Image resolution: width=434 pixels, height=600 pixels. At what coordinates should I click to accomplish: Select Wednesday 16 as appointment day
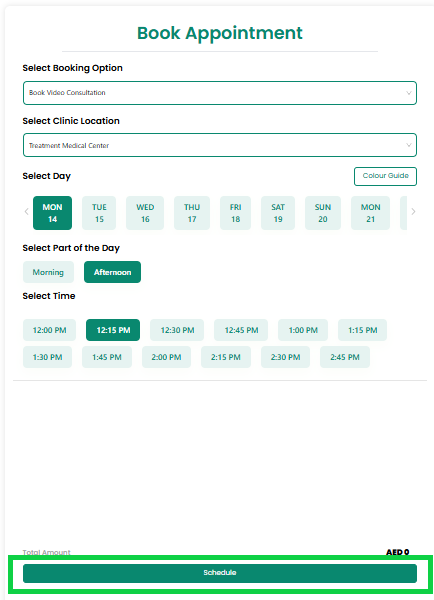pyautogui.click(x=145, y=213)
